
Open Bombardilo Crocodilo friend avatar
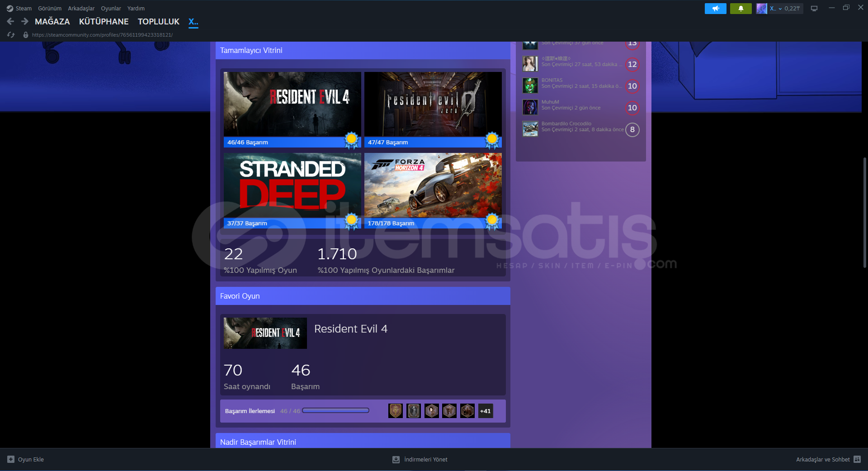530,129
